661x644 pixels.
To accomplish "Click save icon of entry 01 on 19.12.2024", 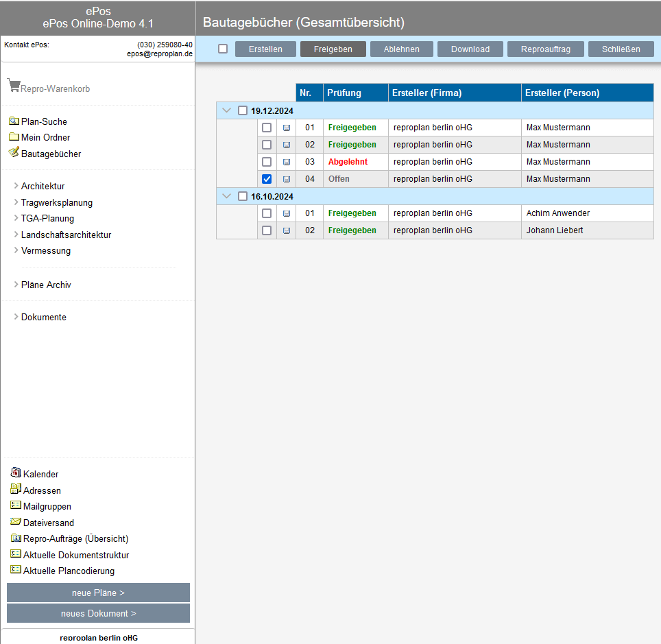I will (287, 128).
